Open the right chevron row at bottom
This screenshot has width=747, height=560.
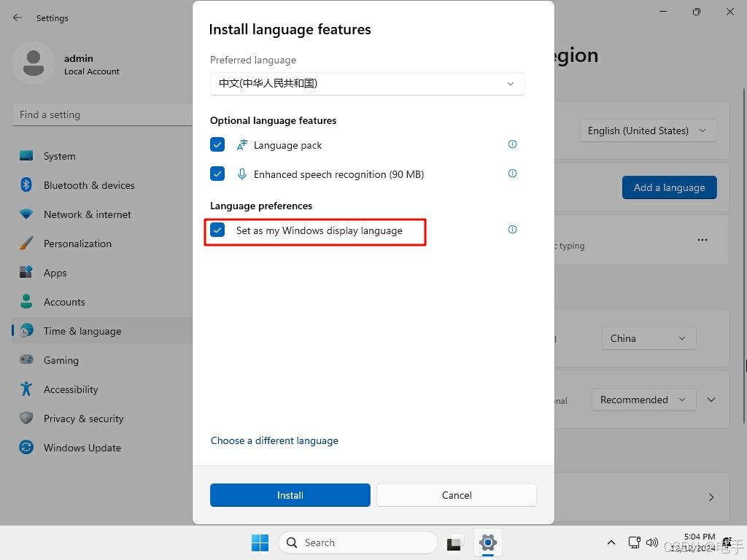[x=711, y=497]
